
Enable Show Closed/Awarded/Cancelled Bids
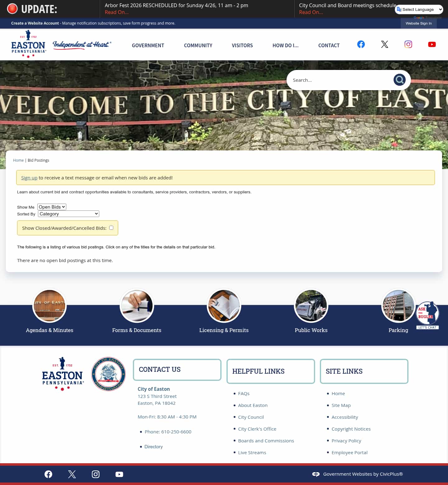point(111,228)
